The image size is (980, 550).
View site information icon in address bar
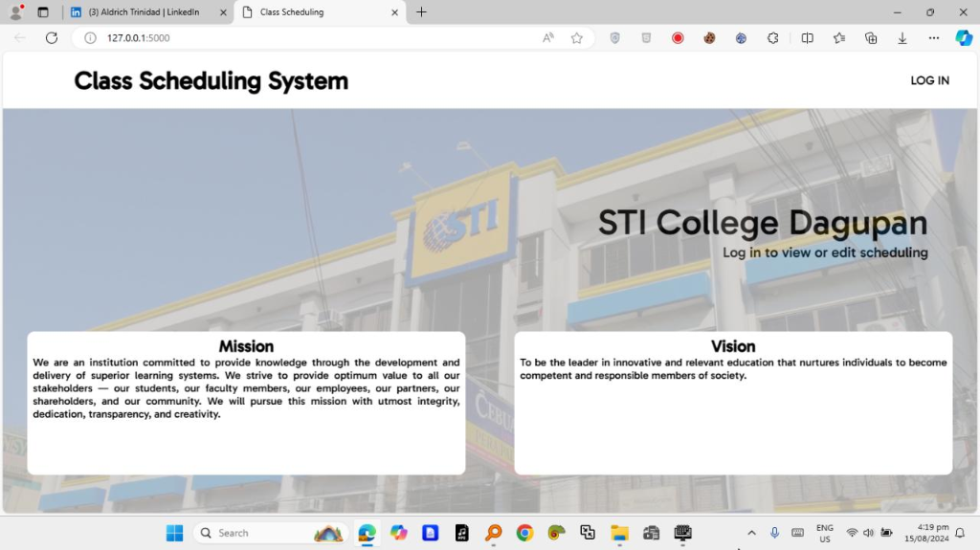(91, 37)
